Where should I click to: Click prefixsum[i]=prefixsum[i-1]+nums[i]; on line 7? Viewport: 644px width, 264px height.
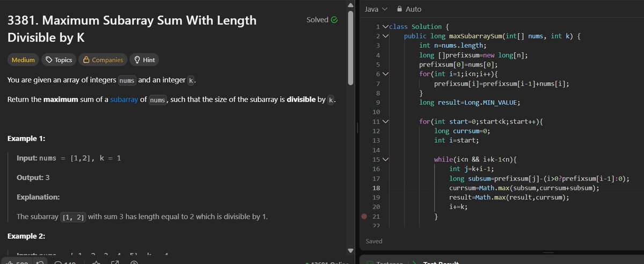[x=502, y=83]
